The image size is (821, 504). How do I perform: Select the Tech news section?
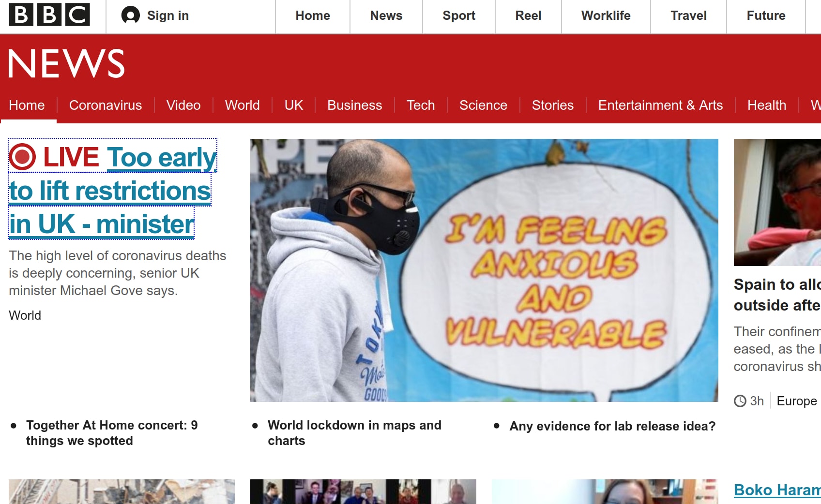click(421, 105)
